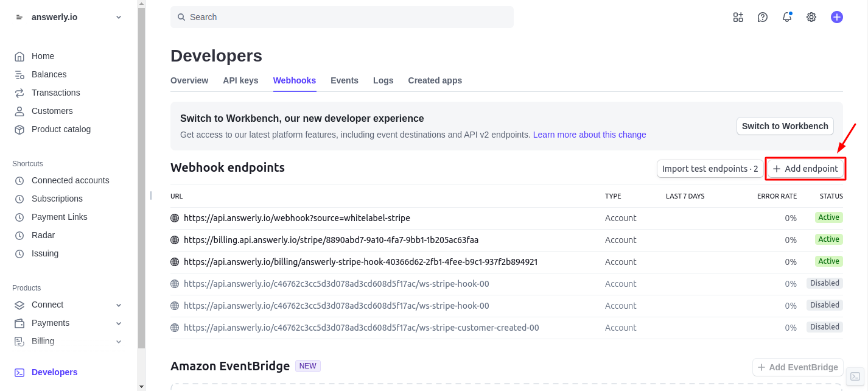Viewport: 868px width, 391px height.
Task: Click the Developers terminal icon
Action: (19, 372)
